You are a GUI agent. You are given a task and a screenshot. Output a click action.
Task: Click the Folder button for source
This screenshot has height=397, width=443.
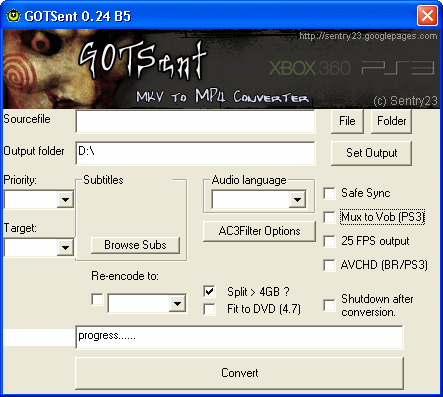[391, 121]
